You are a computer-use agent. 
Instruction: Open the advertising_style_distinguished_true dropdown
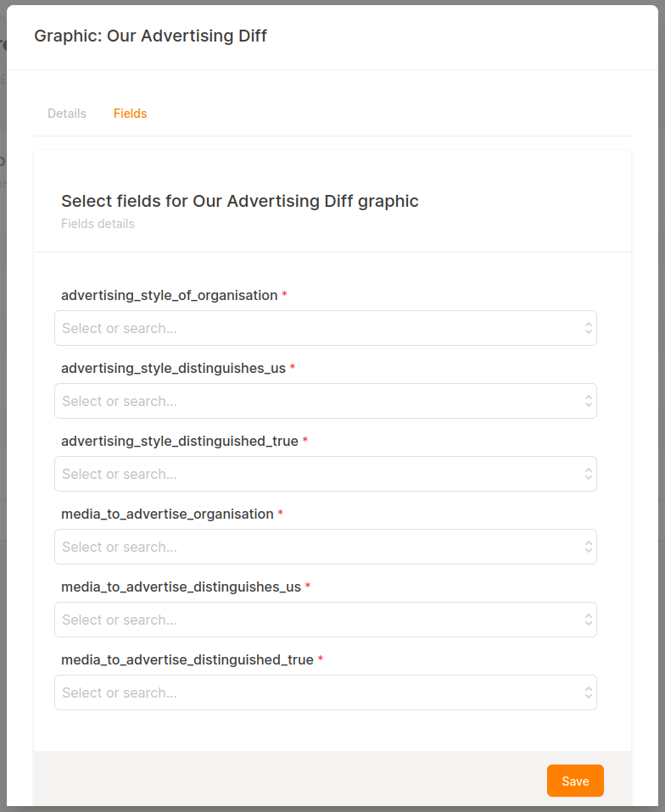(326, 474)
